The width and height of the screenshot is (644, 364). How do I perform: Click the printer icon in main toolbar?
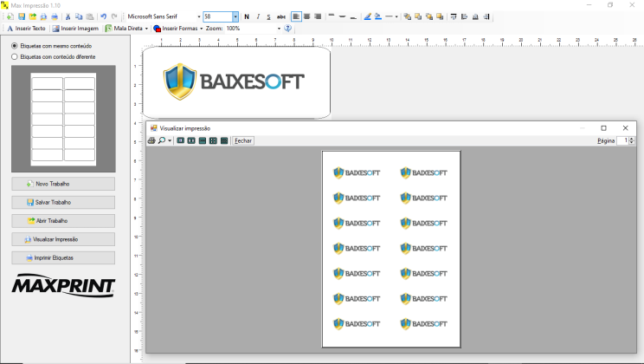tap(55, 16)
